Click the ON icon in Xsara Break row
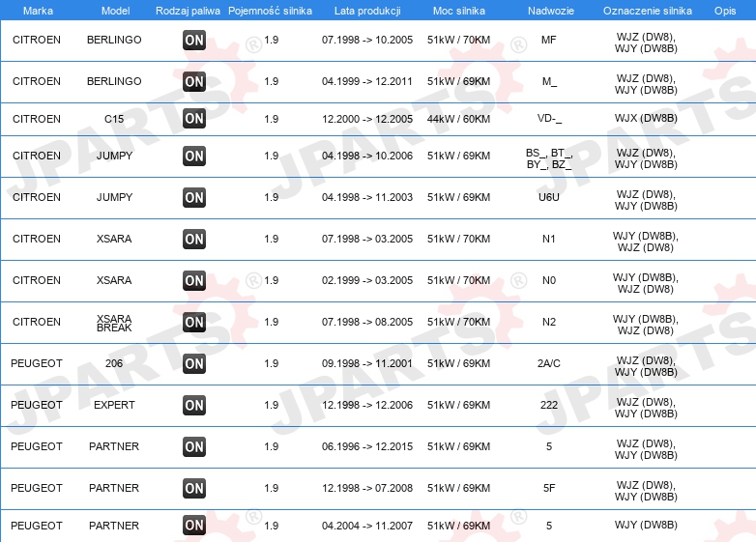The height and width of the screenshot is (542, 756). (x=194, y=322)
